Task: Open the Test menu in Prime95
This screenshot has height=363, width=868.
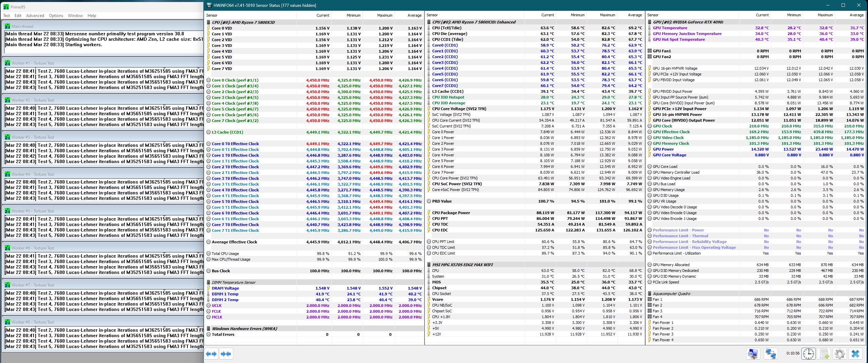Action: 6,16
